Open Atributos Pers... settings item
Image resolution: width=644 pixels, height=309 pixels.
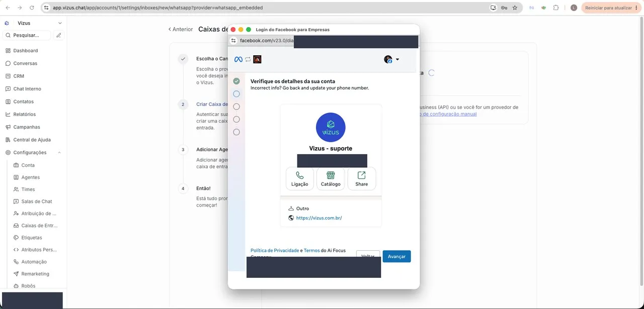pyautogui.click(x=39, y=250)
